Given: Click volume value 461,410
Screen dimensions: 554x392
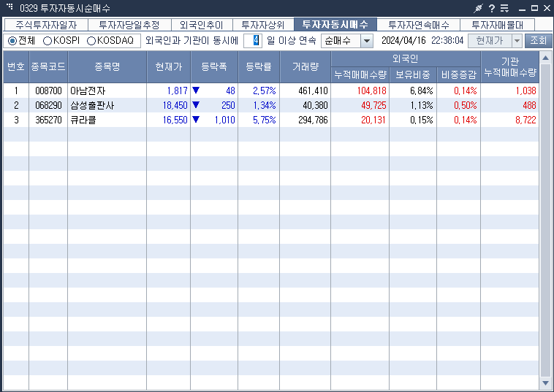Looking at the screenshot, I should point(313,91).
